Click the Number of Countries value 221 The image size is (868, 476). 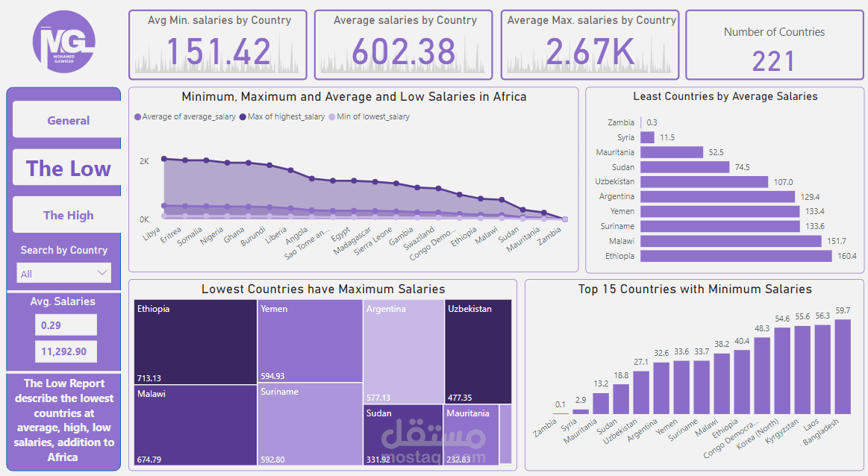(773, 61)
